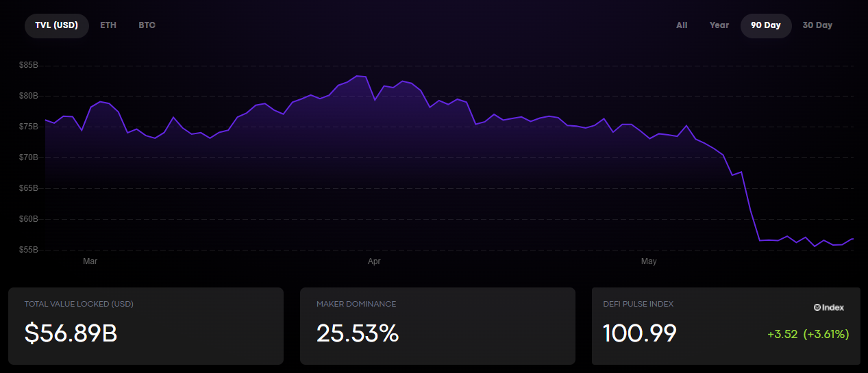Click the Index logo in DeFi Pulse card

tap(829, 308)
